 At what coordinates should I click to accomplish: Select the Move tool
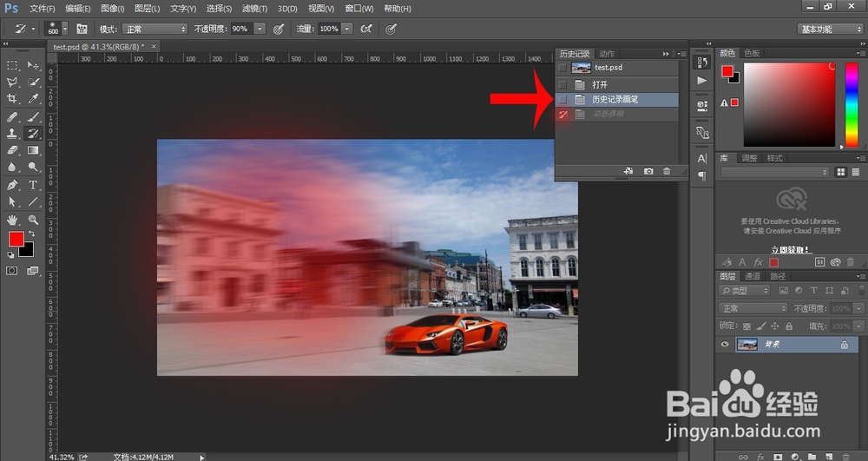coord(33,65)
